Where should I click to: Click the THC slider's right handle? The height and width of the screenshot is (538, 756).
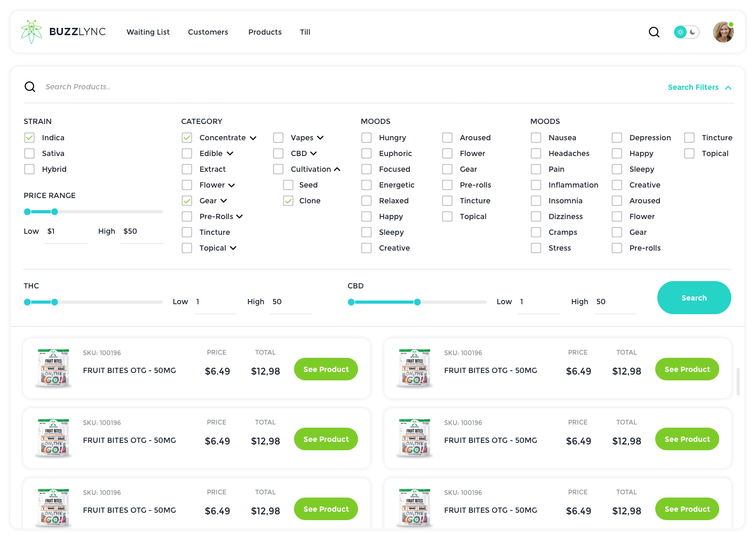tap(55, 302)
